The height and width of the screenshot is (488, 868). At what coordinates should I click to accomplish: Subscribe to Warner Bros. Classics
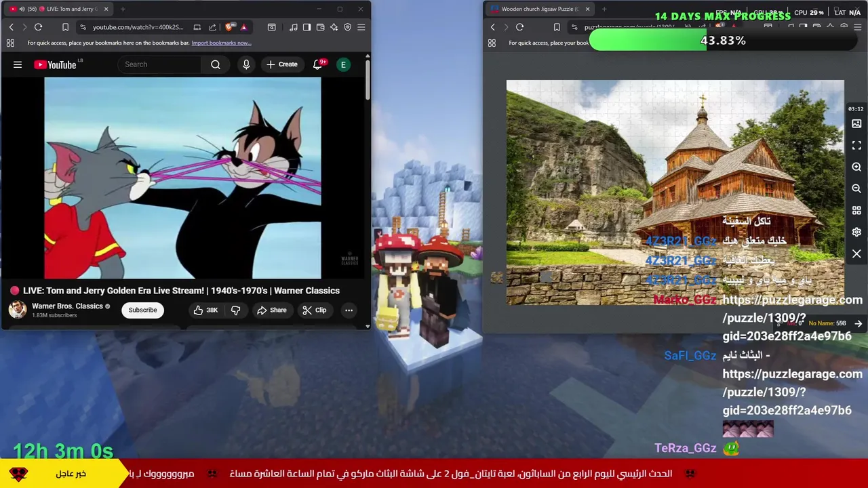click(142, 310)
